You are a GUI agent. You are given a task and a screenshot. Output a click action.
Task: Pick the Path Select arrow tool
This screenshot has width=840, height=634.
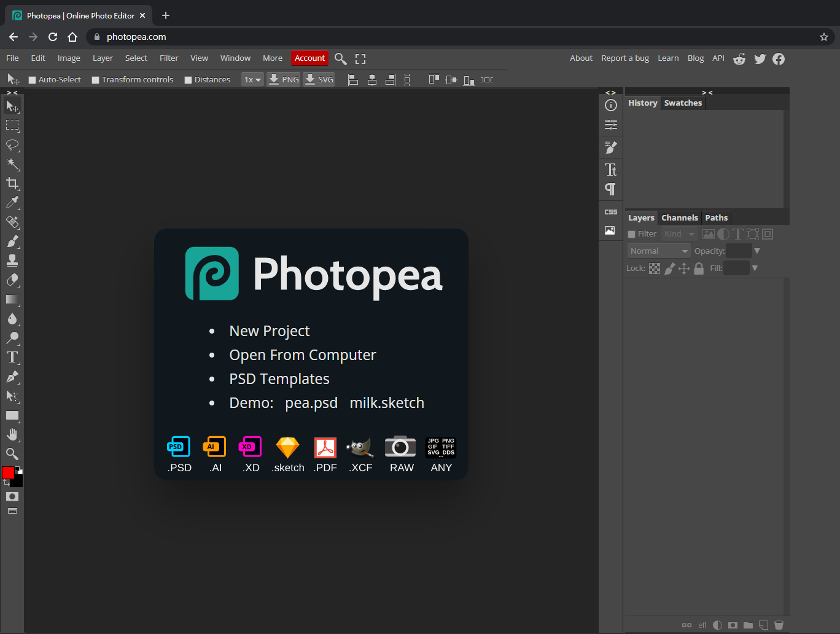[x=12, y=396]
